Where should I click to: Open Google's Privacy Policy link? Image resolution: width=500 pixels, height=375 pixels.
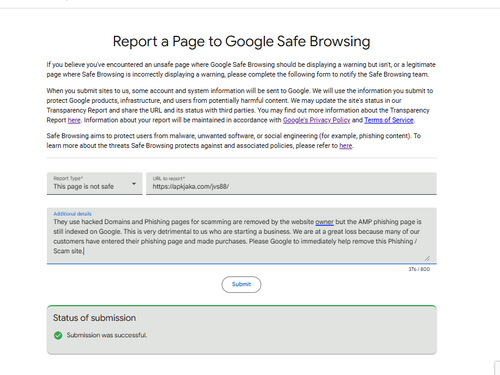click(x=316, y=120)
